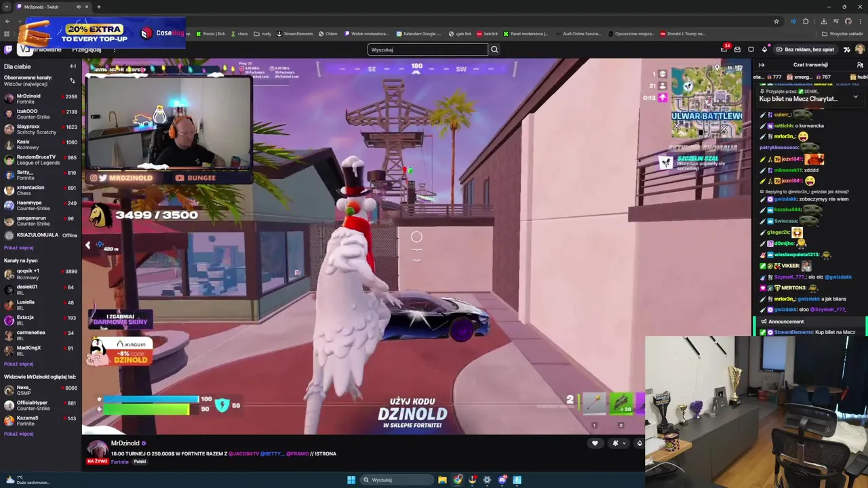Open Chrome icon in the taskbar

pyautogui.click(x=458, y=480)
